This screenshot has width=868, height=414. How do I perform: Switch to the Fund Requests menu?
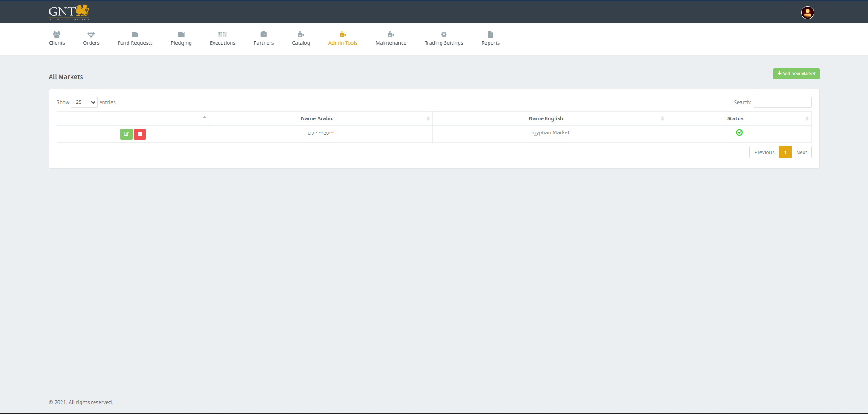tap(135, 38)
